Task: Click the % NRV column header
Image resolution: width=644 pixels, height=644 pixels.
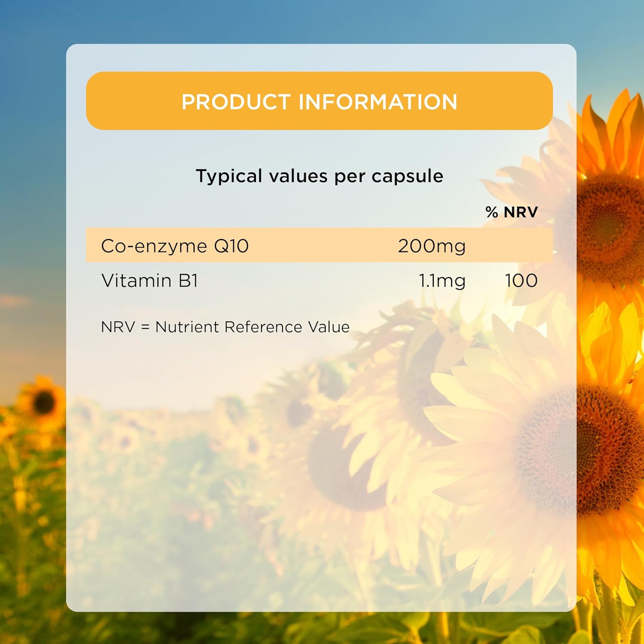Action: click(x=511, y=212)
